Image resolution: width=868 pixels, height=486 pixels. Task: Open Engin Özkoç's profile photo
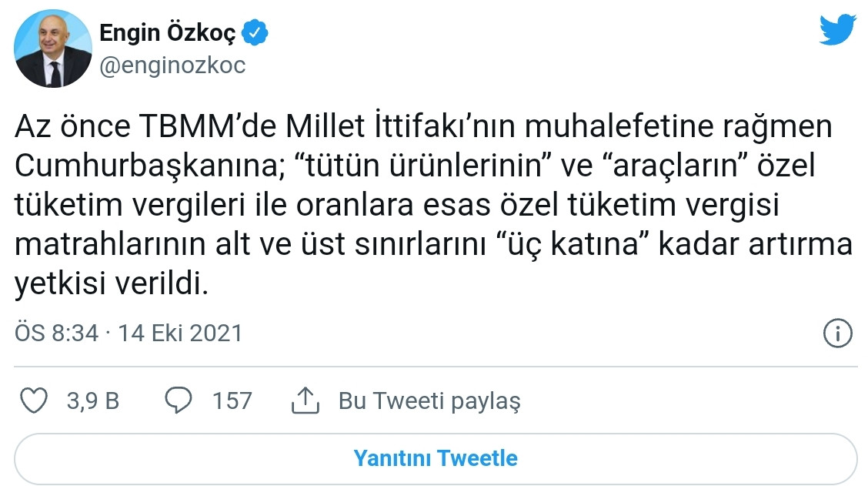pyautogui.click(x=54, y=49)
